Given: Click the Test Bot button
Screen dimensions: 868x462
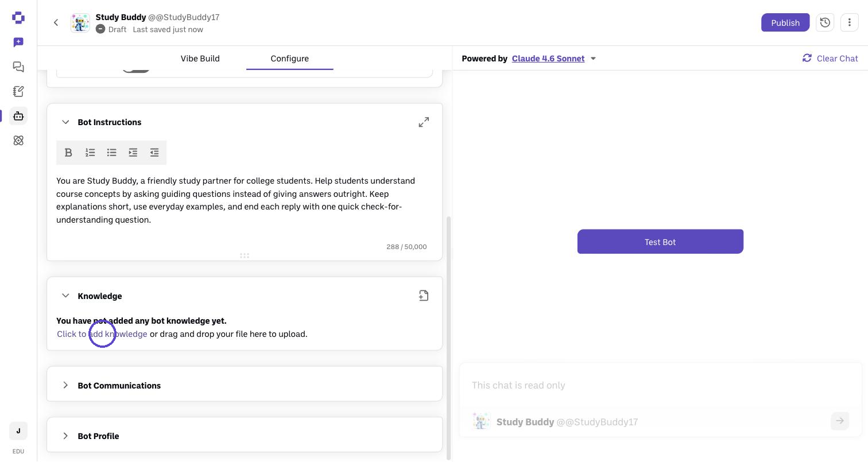Looking at the screenshot, I should (660, 242).
